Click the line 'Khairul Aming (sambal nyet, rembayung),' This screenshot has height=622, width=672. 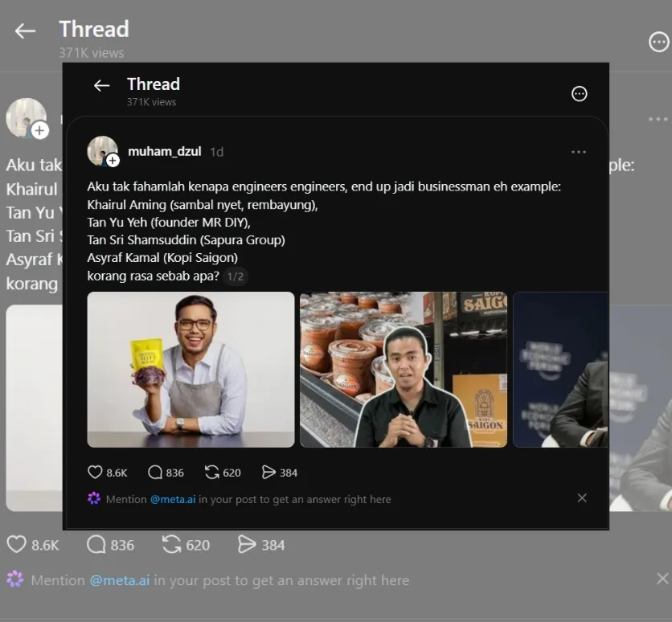[203, 205]
